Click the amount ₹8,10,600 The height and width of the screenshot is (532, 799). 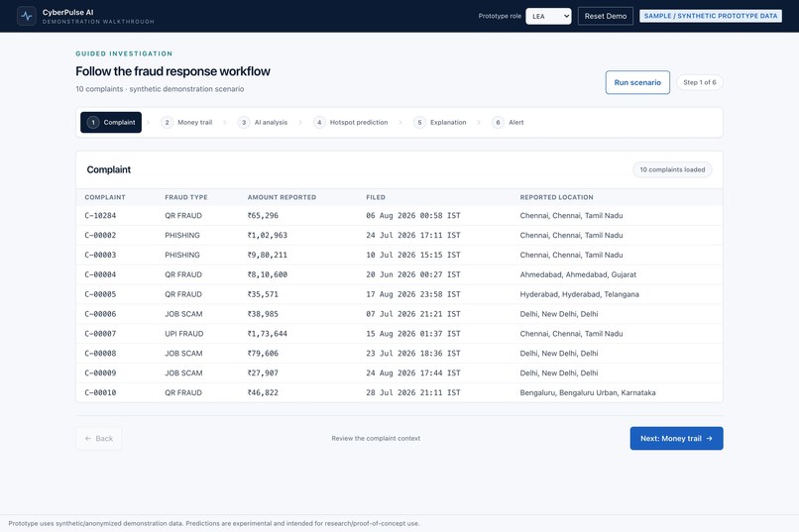pos(268,274)
